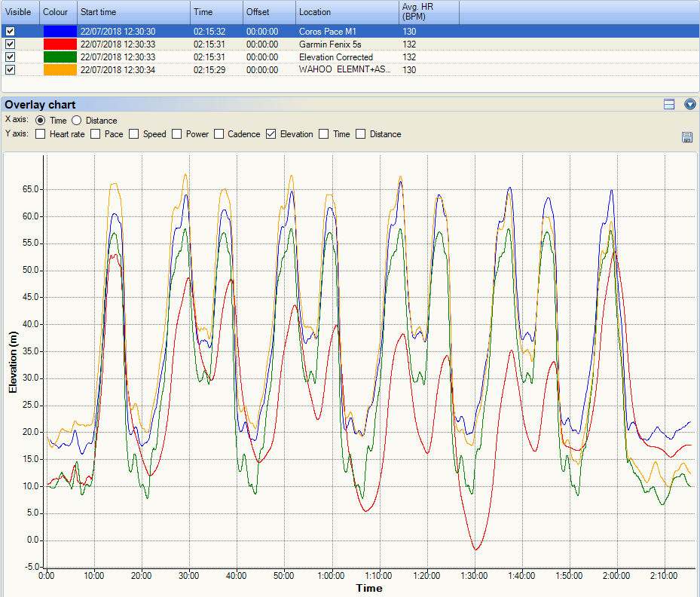This screenshot has width=700, height=597.
Task: Click the save chart floppy disk icon
Action: coord(687,136)
